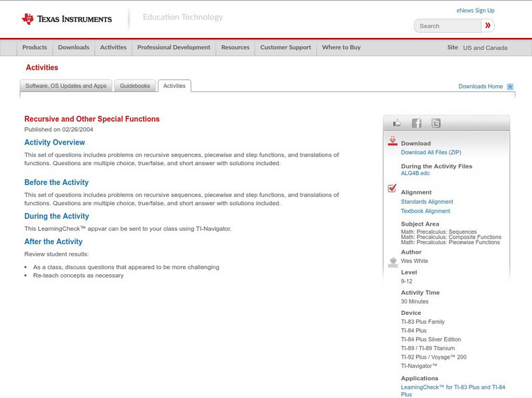Click the TI-83 Plus Family device

[x=423, y=321]
